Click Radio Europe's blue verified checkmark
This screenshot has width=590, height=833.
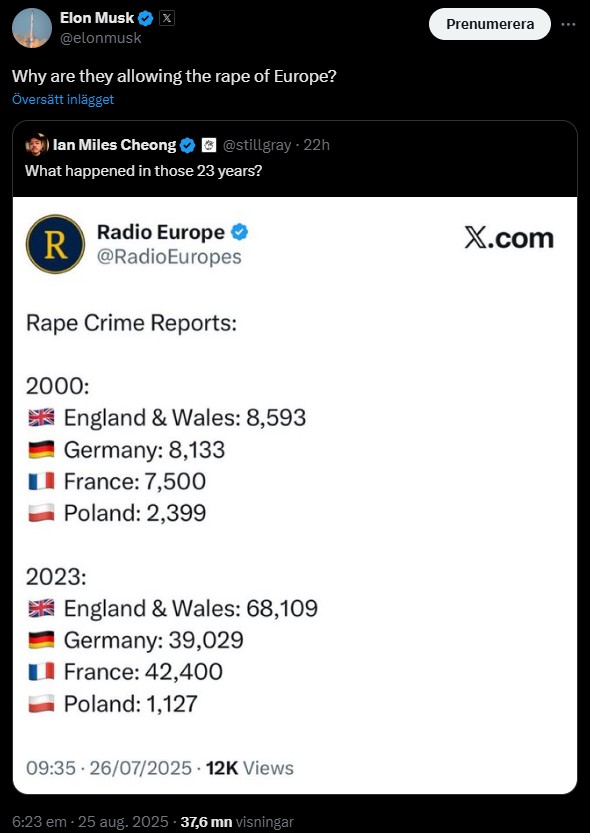(240, 232)
